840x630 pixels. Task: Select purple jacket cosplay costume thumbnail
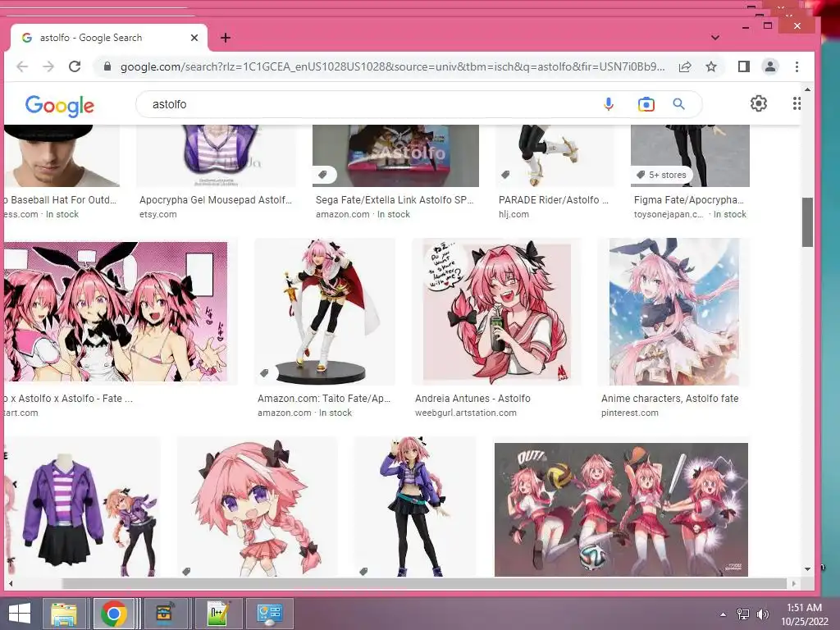coord(82,507)
